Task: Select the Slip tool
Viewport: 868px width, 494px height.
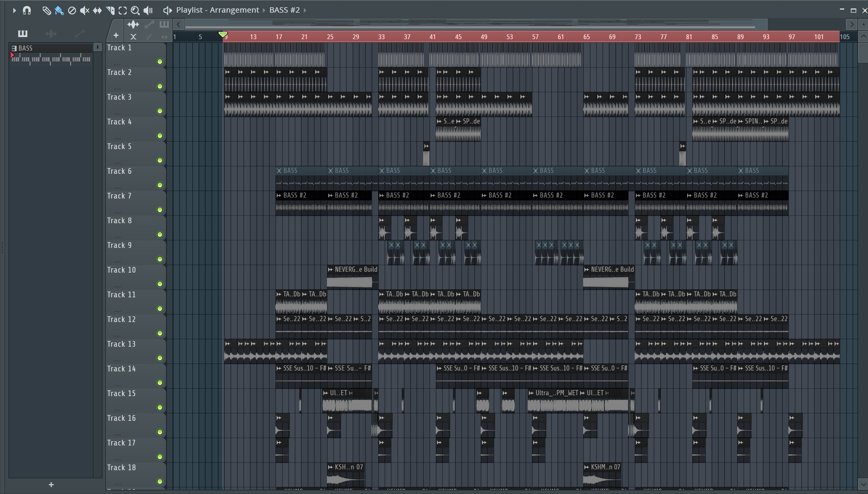Action: point(97,11)
